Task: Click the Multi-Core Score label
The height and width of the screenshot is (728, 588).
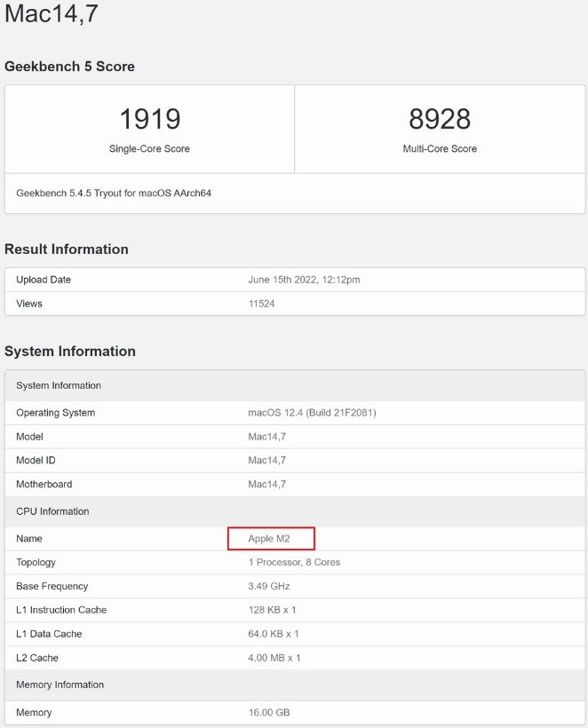Action: tap(440, 148)
